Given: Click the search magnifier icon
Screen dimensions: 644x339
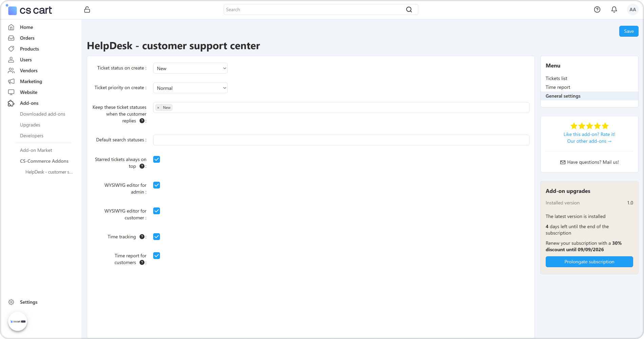Looking at the screenshot, I should point(409,9).
